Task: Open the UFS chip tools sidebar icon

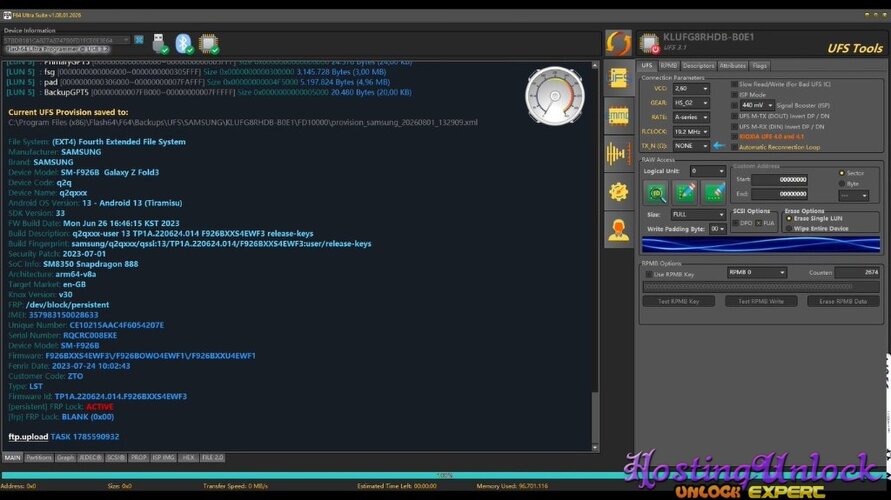Action: click(x=618, y=77)
